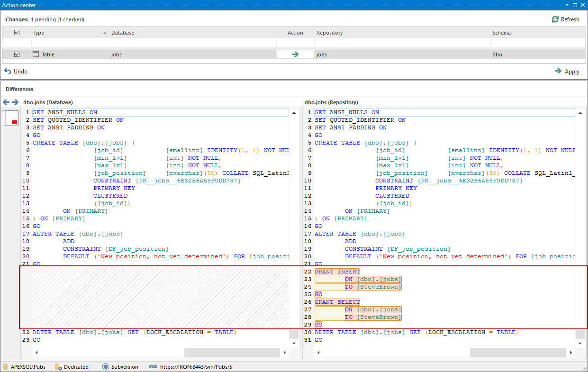588x372 pixels.
Task: Click the repository URL link icon
Action: tap(153, 367)
